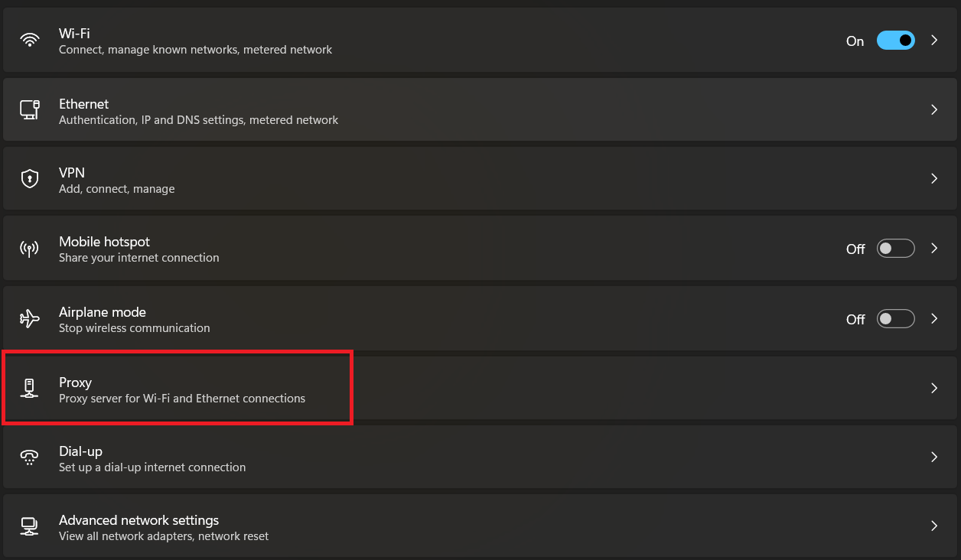Turn off the Wi-Fi toggle

click(x=895, y=41)
